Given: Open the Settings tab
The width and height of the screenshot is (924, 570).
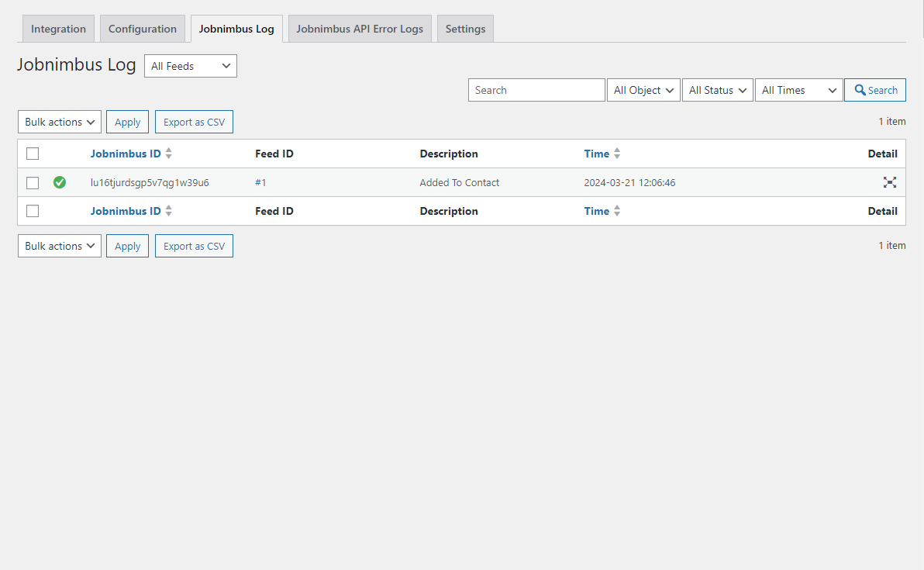Looking at the screenshot, I should tap(465, 29).
